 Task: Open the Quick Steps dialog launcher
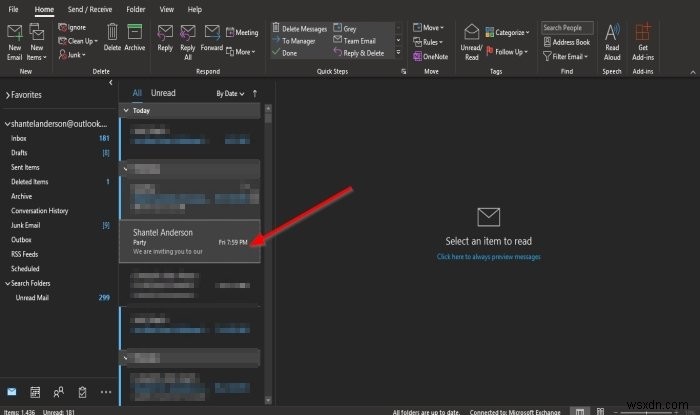pyautogui.click(x=403, y=71)
